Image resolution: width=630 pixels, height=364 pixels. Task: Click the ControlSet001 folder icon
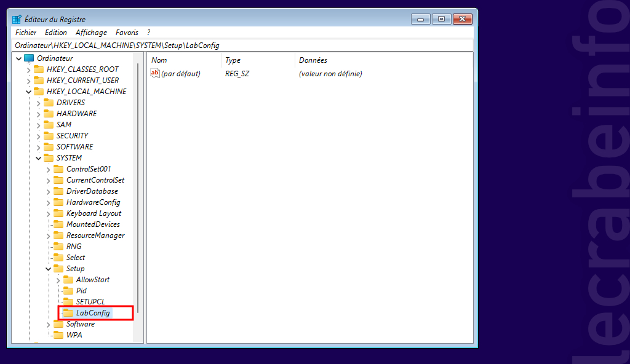pyautogui.click(x=58, y=168)
